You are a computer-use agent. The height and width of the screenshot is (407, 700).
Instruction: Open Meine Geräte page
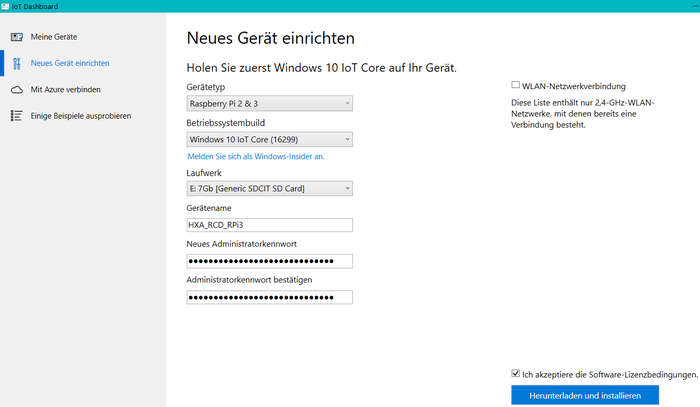[54, 37]
